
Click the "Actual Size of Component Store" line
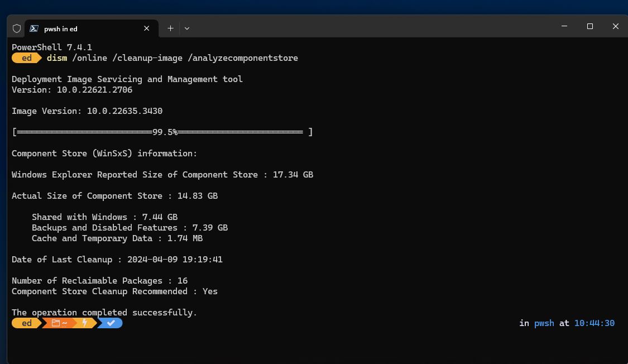(x=114, y=196)
